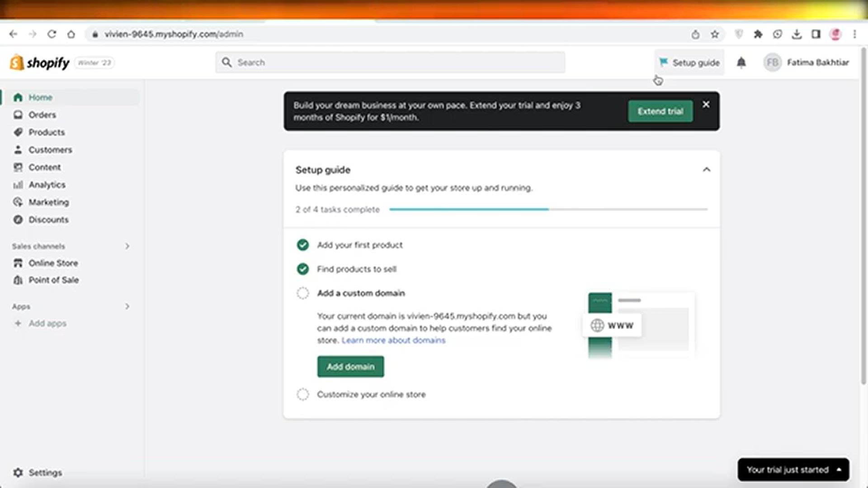The image size is (868, 488).
Task: Click the Point of Sale bag icon
Action: [18, 280]
